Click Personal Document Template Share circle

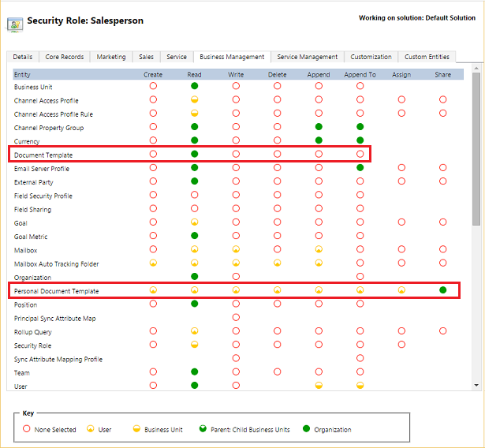442,290
